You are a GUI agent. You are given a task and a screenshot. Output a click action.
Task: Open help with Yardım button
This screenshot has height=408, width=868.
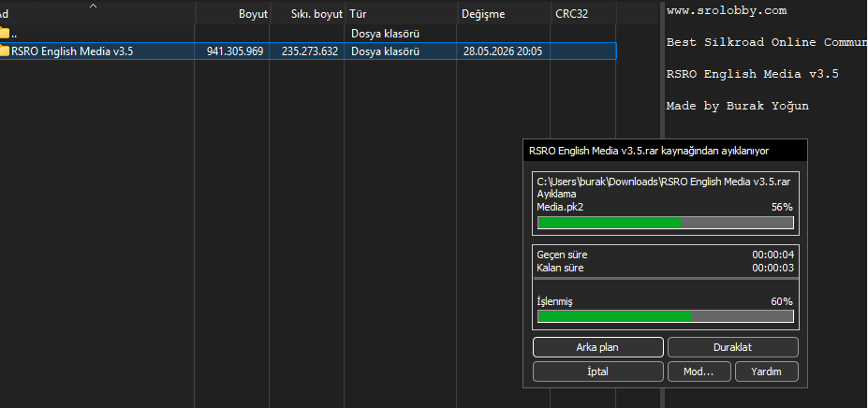pyautogui.click(x=767, y=372)
